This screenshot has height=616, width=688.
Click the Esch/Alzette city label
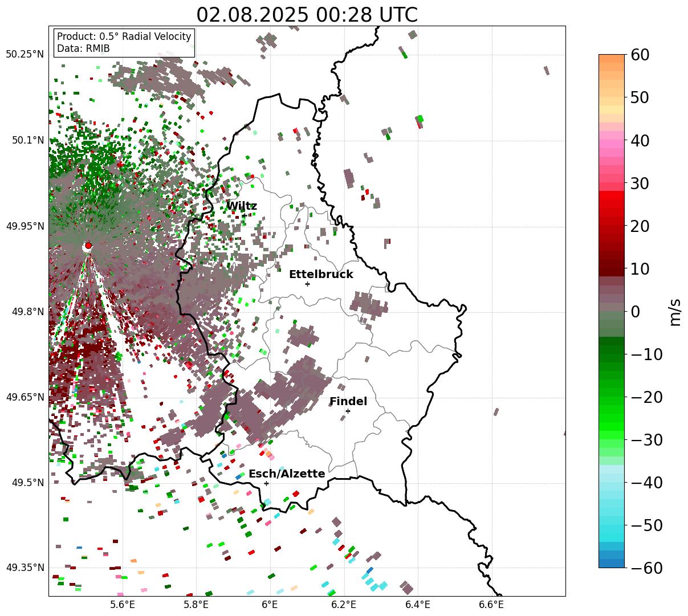click(287, 474)
